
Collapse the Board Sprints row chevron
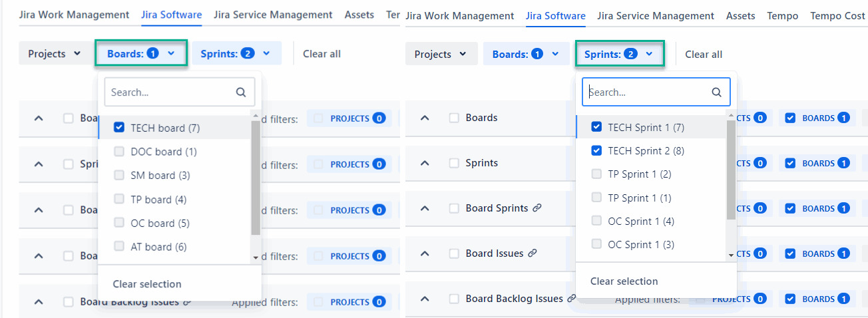425,208
